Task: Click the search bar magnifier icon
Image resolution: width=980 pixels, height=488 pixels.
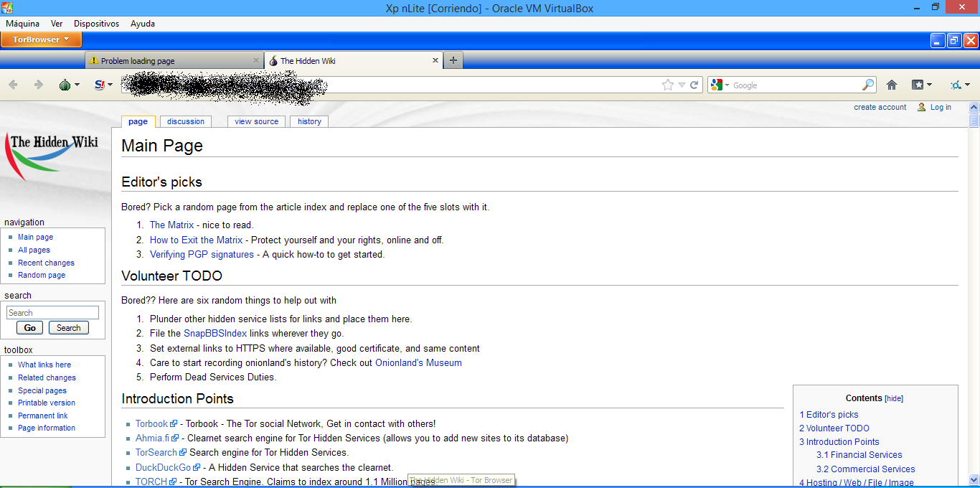Action: [868, 85]
